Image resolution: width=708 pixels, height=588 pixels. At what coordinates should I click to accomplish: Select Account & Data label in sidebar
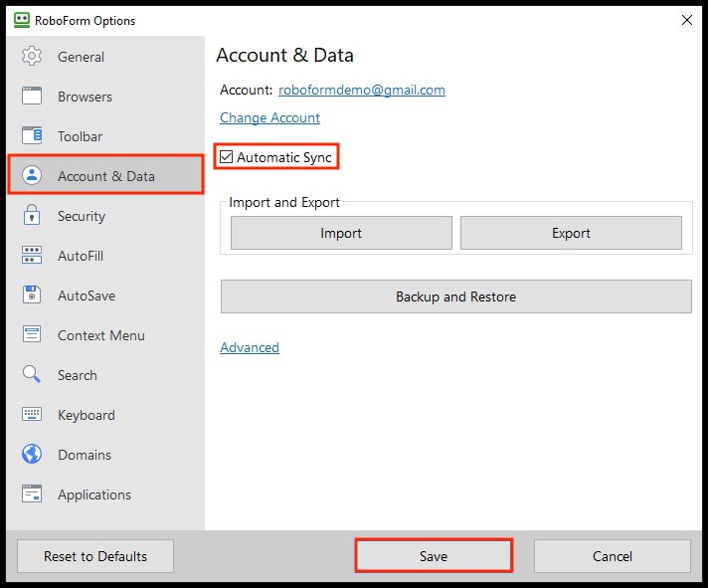pyautogui.click(x=106, y=176)
